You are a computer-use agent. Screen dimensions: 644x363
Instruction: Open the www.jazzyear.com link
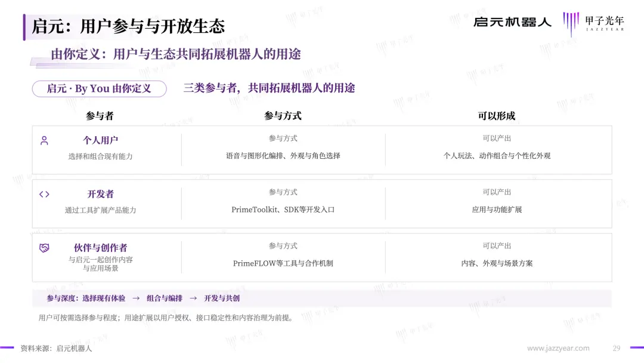558,348
